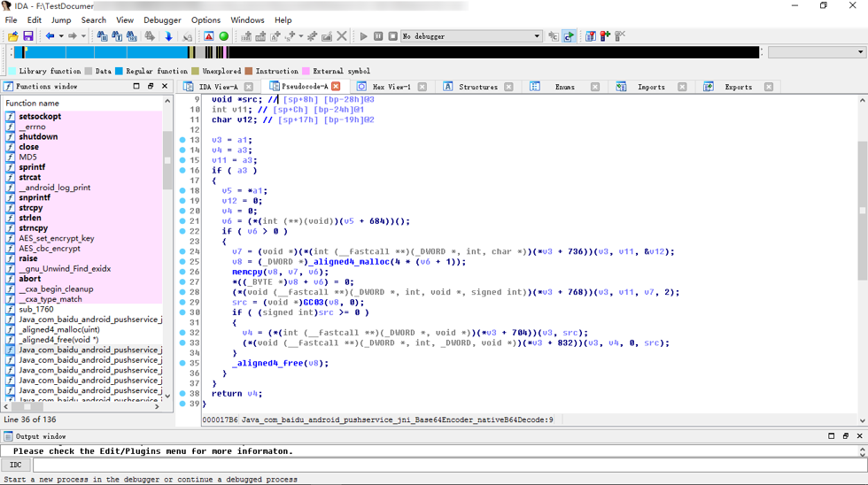Select AES_cbc_encrypt in the Functions list
Screen dimensions: 868x485
(x=50, y=249)
